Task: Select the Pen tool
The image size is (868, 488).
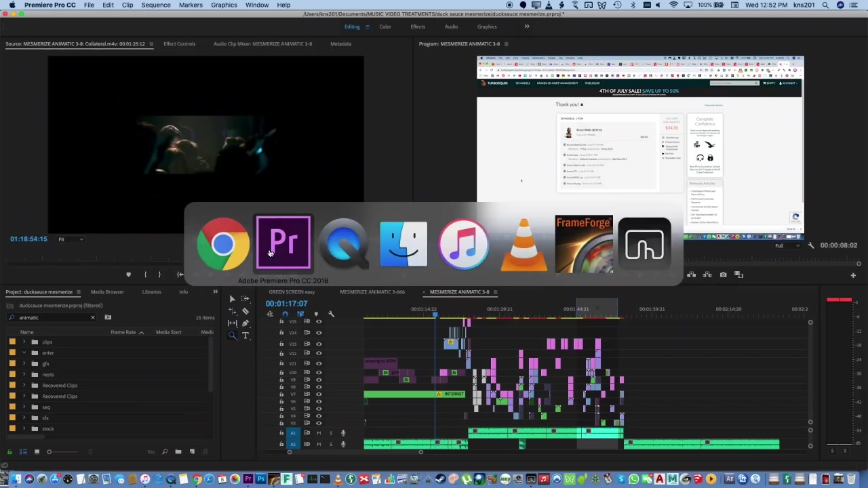Action: click(x=245, y=323)
